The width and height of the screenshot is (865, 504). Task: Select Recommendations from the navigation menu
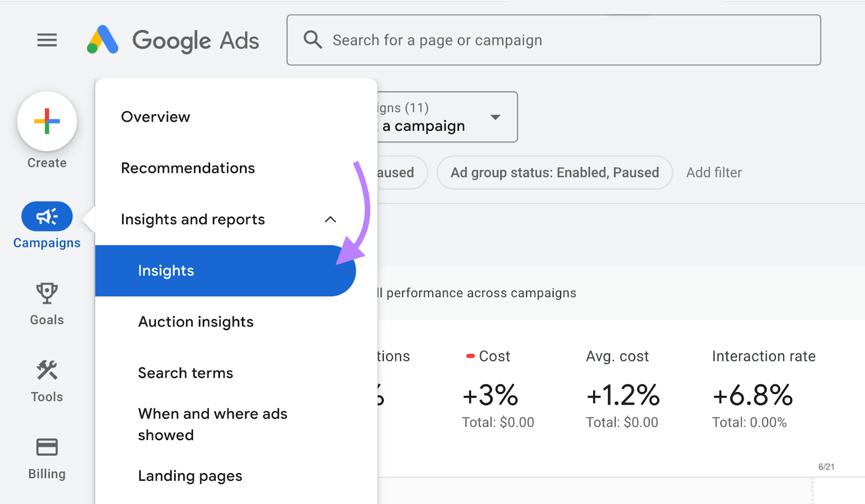click(188, 168)
